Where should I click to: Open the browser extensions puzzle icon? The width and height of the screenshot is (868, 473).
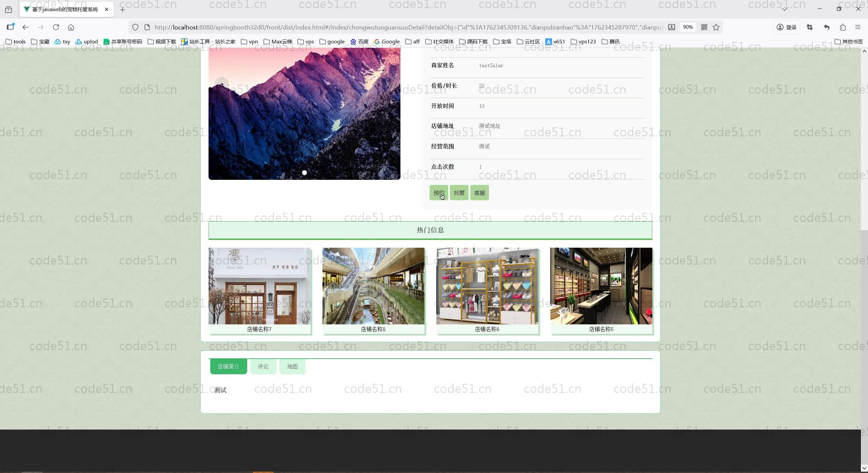(843, 27)
